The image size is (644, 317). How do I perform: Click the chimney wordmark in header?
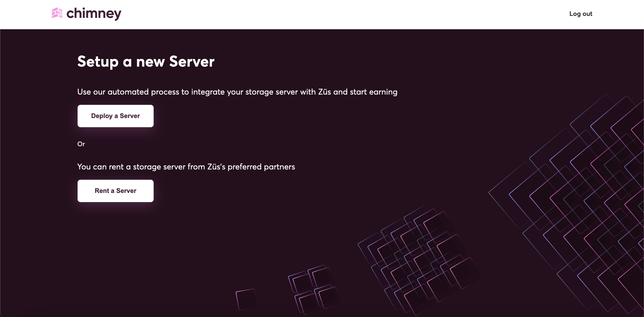(x=94, y=14)
